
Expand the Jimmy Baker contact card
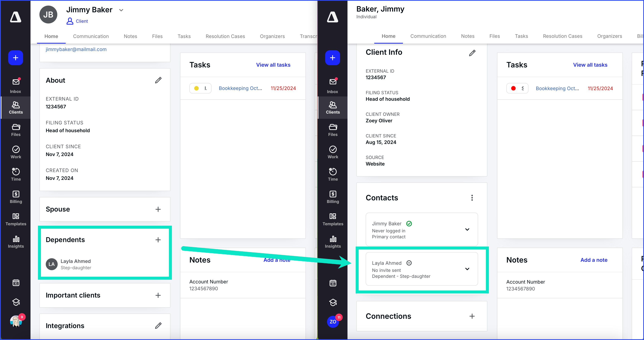click(467, 229)
